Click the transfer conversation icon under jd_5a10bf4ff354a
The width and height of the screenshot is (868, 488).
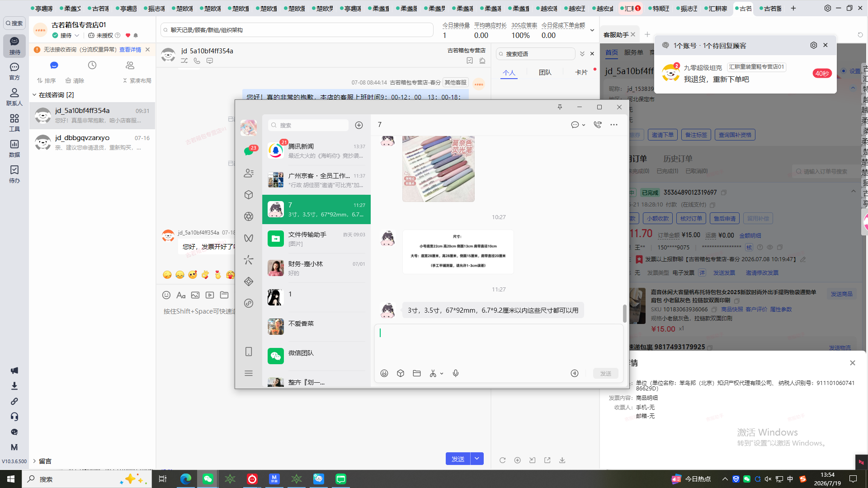[x=184, y=61]
